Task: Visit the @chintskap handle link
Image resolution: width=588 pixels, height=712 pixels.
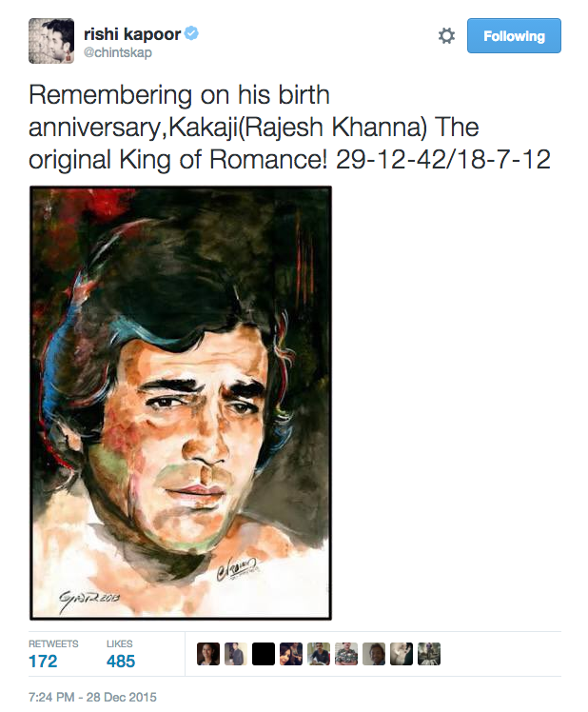Action: pos(117,53)
